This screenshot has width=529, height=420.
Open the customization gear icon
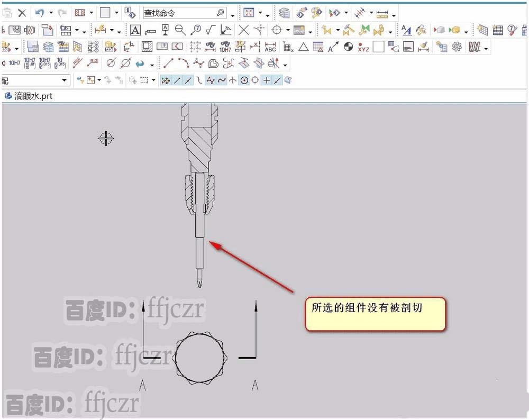[457, 48]
